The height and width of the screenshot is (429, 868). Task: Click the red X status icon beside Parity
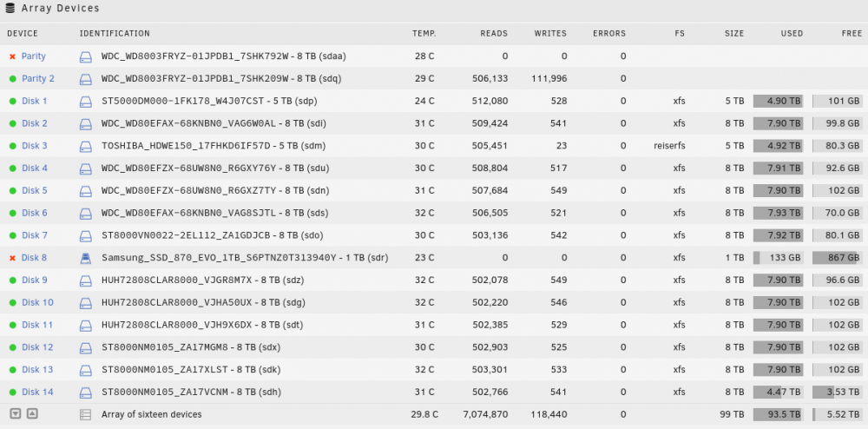tap(12, 56)
